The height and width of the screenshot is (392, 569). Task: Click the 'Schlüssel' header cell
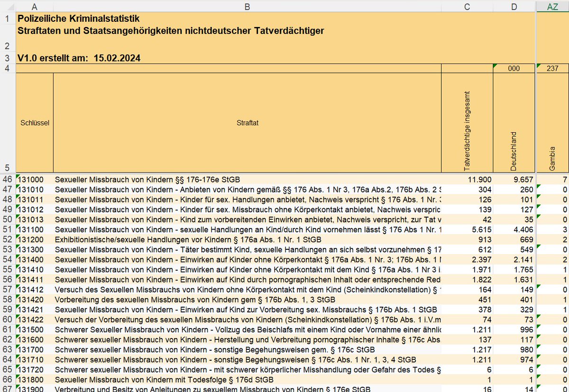point(35,123)
